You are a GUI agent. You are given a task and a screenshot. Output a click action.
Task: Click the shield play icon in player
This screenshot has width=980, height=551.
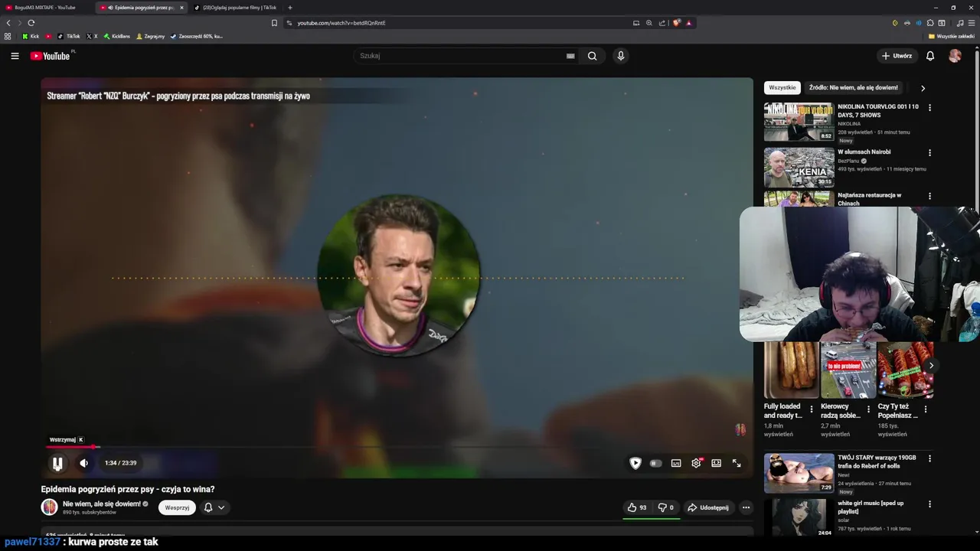[635, 463]
